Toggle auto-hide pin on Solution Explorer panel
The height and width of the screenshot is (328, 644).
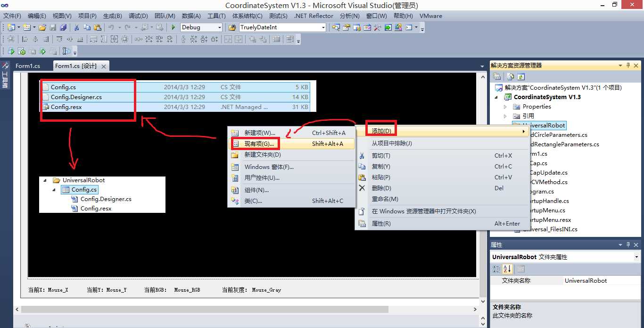coord(628,66)
